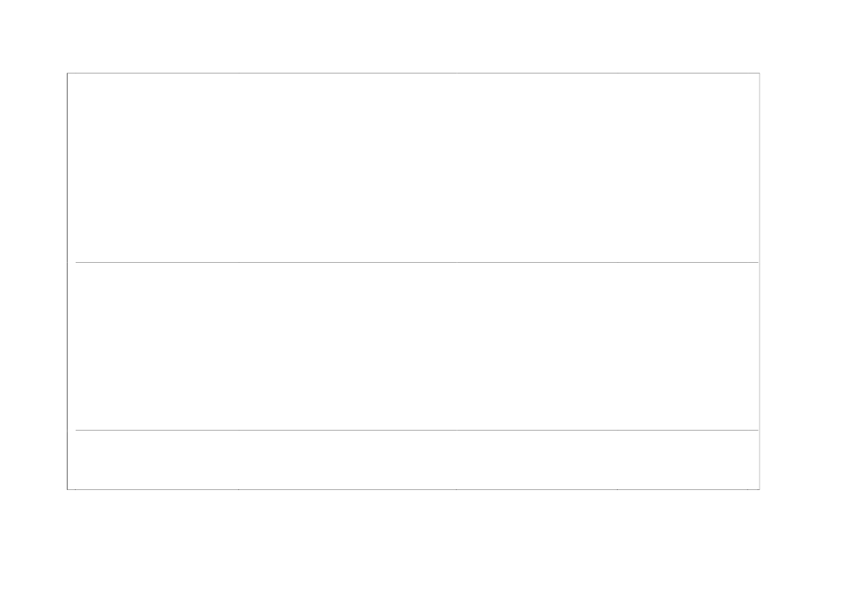The width and height of the screenshot is (868, 614).
Task: Click the short bottom row's fourth cell
Action: point(688,460)
